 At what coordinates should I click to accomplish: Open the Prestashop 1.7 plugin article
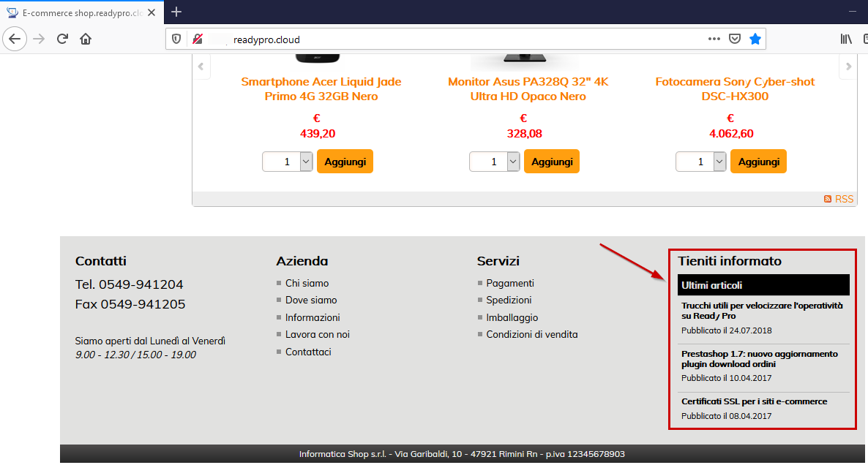760,359
